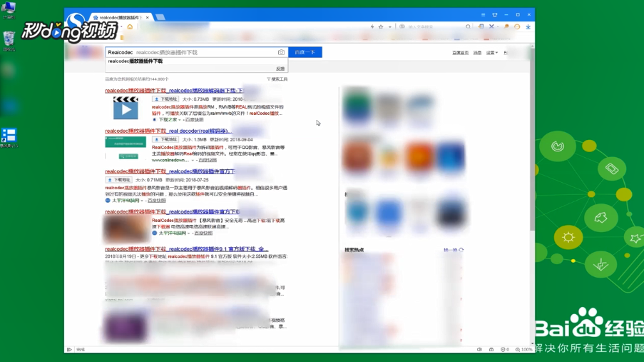The height and width of the screenshot is (362, 644).
Task: Expand arrow beside www.onlinedown source
Action: pos(193,160)
